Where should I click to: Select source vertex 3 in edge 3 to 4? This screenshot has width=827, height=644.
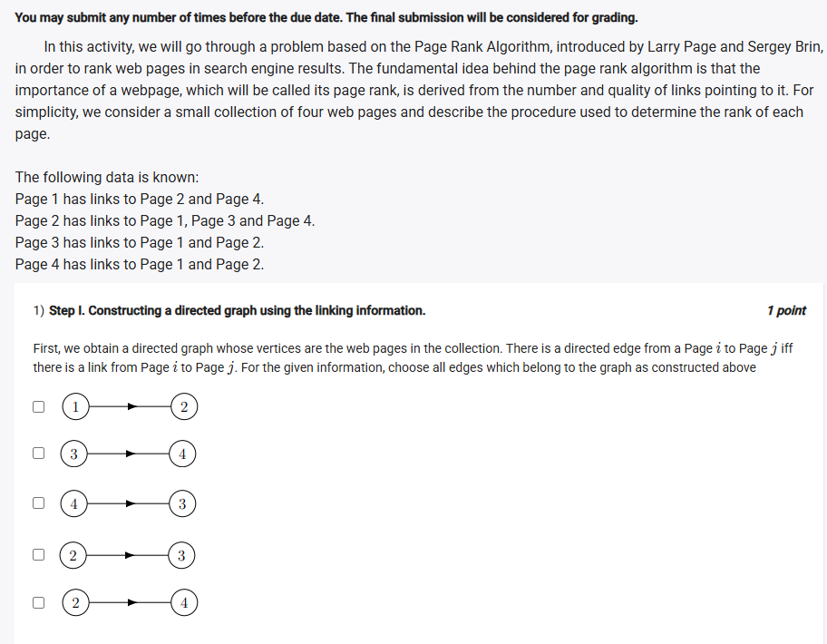pos(73,453)
